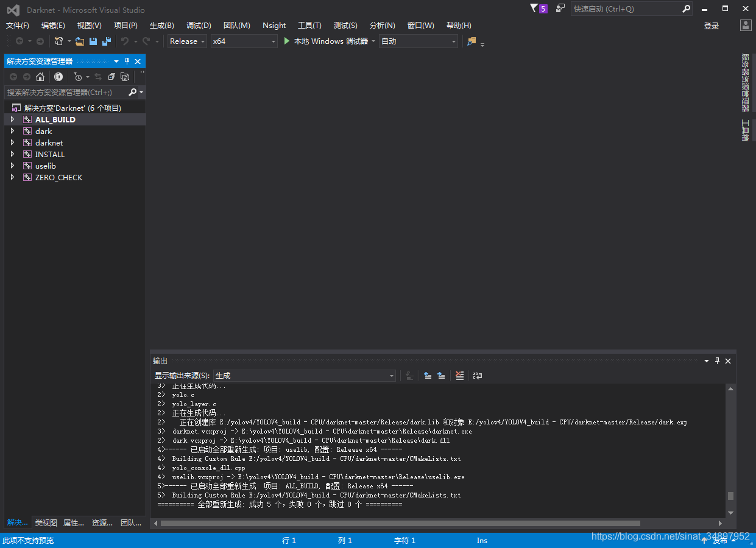
Task: Expand the INSTALL project node
Action: [x=12, y=154]
